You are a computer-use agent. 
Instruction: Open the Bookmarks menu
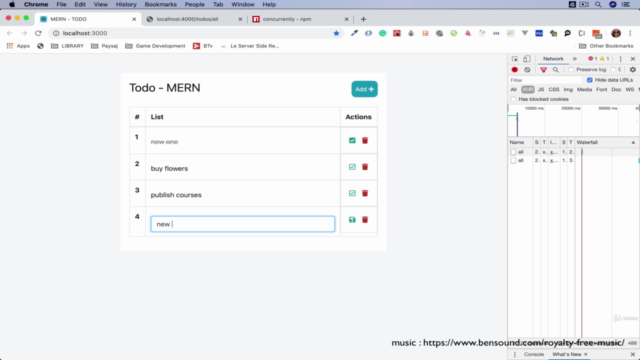[160, 4]
